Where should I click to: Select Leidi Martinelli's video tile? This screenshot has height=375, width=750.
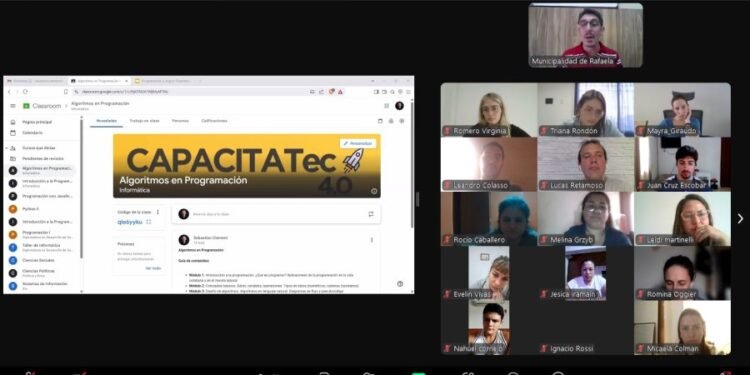coord(683,219)
